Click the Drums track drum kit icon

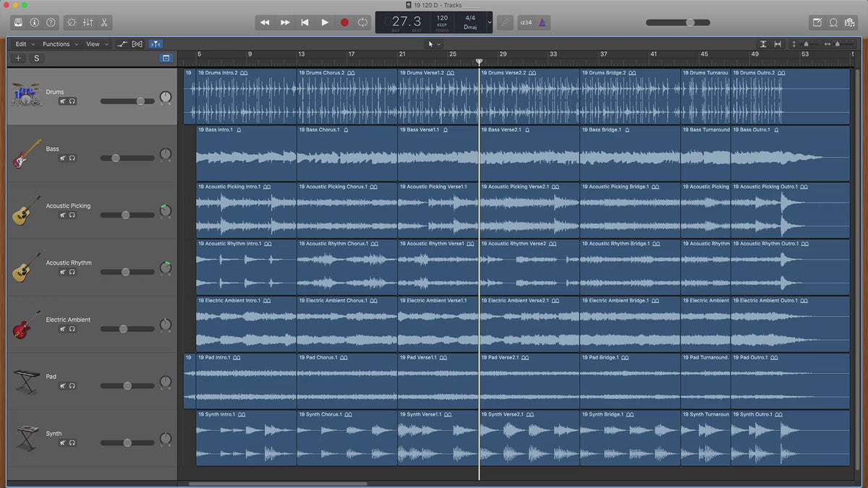(27, 95)
